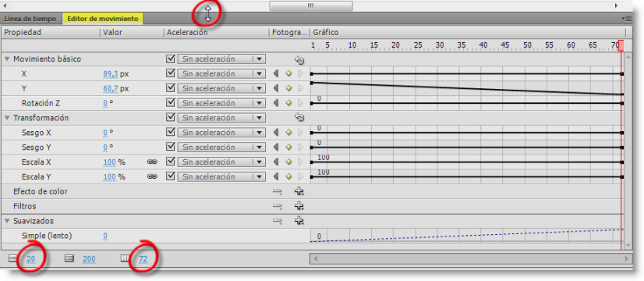
Task: Toggle easing checkbox for Movimiento básico
Action: coord(171,59)
